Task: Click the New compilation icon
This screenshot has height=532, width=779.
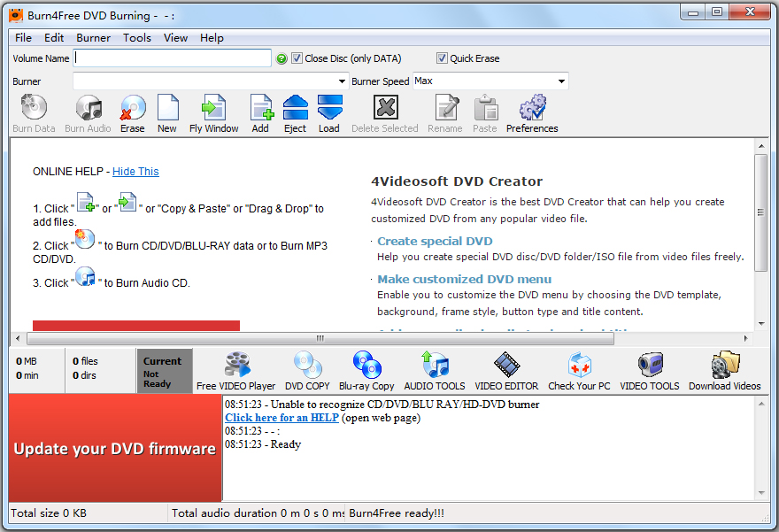Action: [167, 114]
